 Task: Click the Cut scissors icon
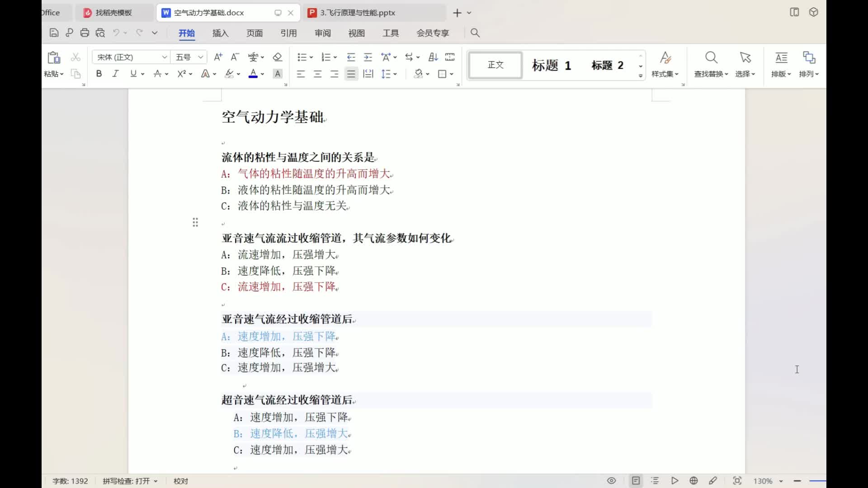click(x=75, y=57)
